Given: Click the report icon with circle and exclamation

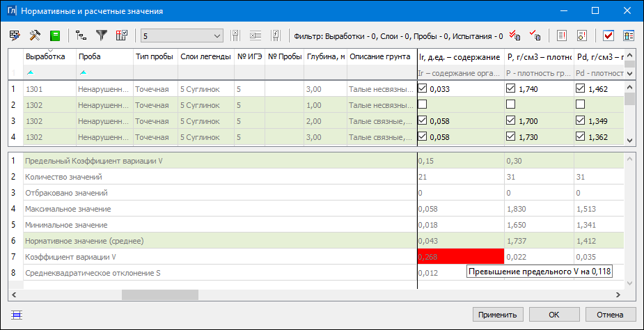Looking at the screenshot, I should 581,36.
